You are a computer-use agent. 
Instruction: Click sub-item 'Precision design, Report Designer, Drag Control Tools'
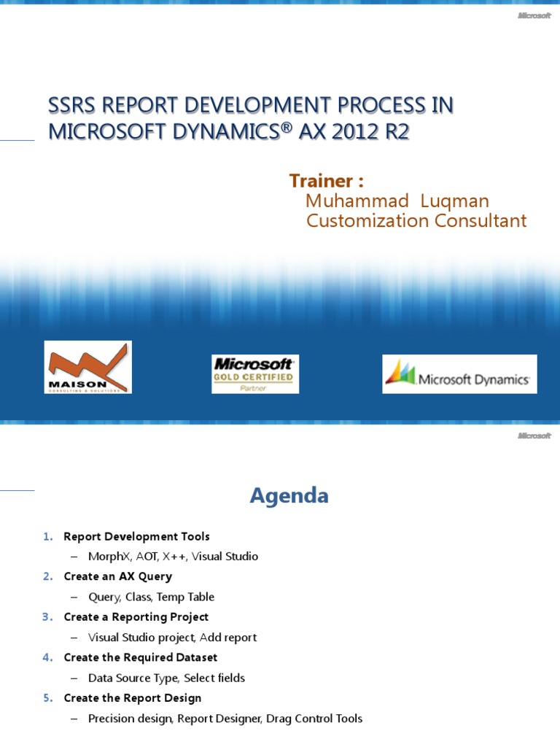pos(225,719)
